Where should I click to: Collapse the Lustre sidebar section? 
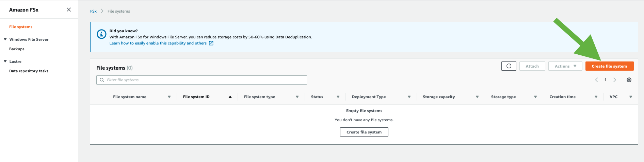point(5,61)
